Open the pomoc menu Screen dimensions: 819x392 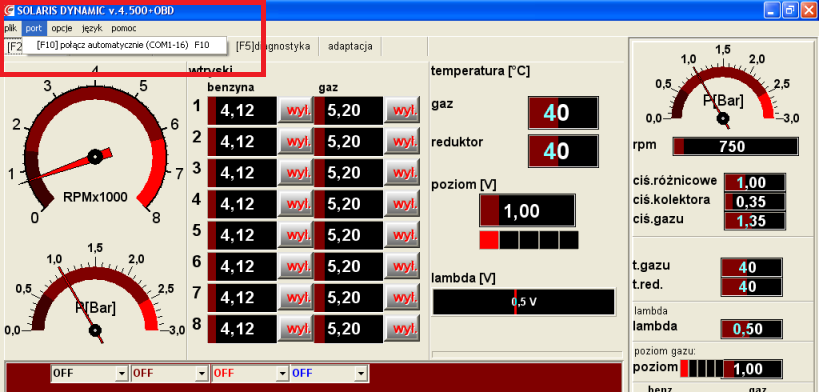(x=124, y=28)
